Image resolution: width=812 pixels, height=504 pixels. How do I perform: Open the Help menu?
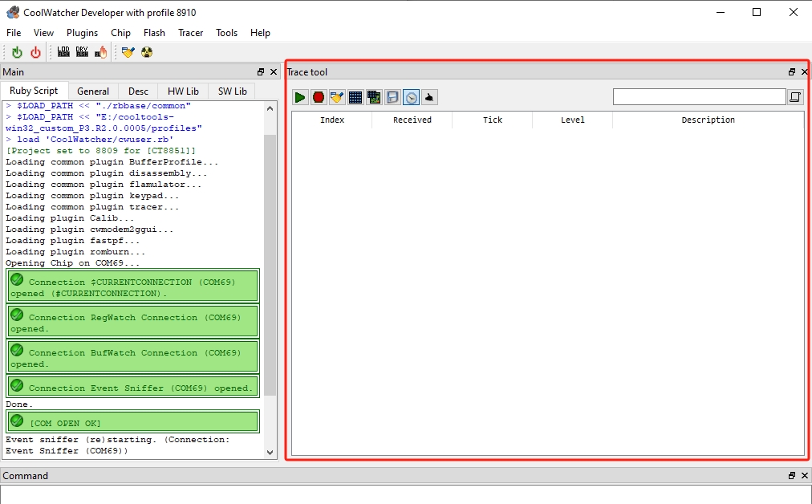coord(260,33)
